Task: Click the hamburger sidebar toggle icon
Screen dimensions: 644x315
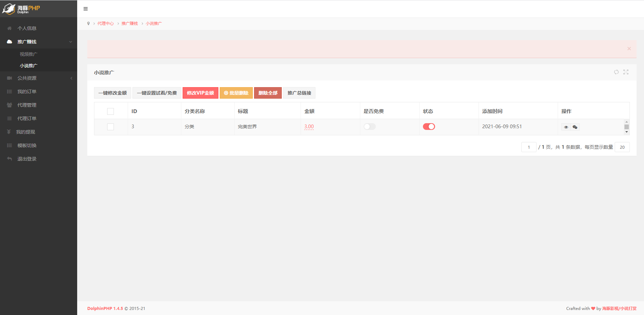Action: coord(86,9)
